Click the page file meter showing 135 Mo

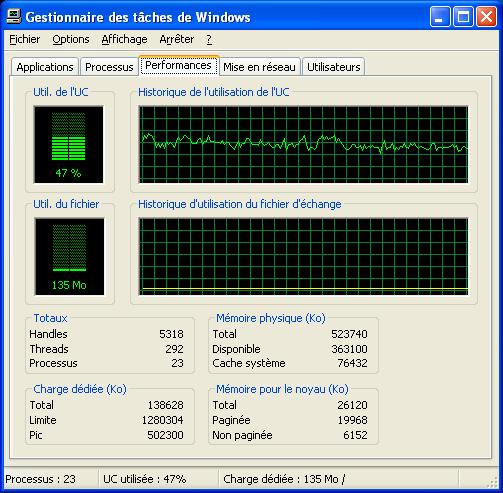coord(69,256)
